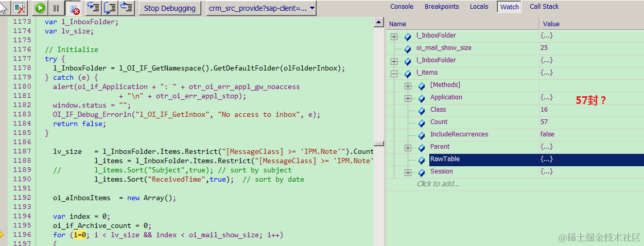644x246 pixels.
Task: Open the crm_src_provide script file dropdown
Action: point(261,8)
